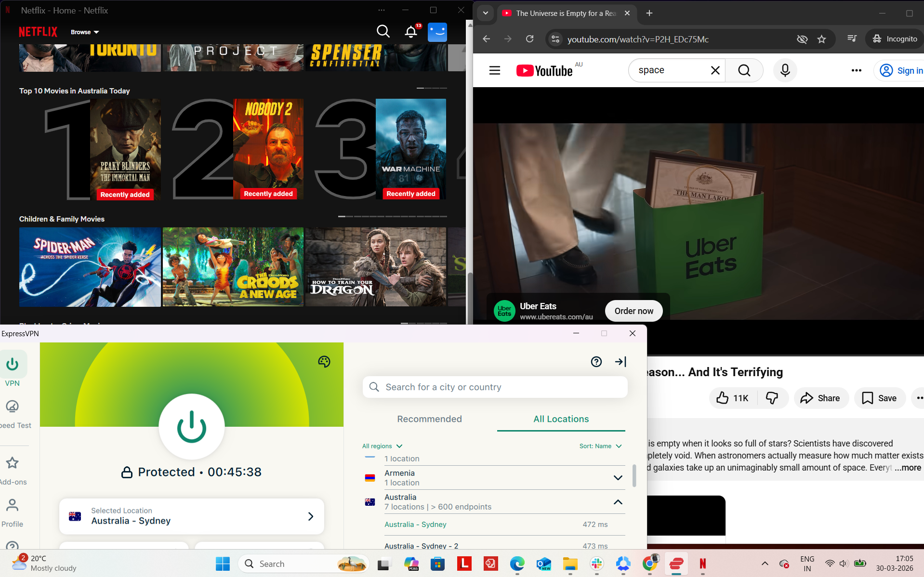Click Order now on the Uber Eats ad
This screenshot has height=577, width=924.
[633, 311]
